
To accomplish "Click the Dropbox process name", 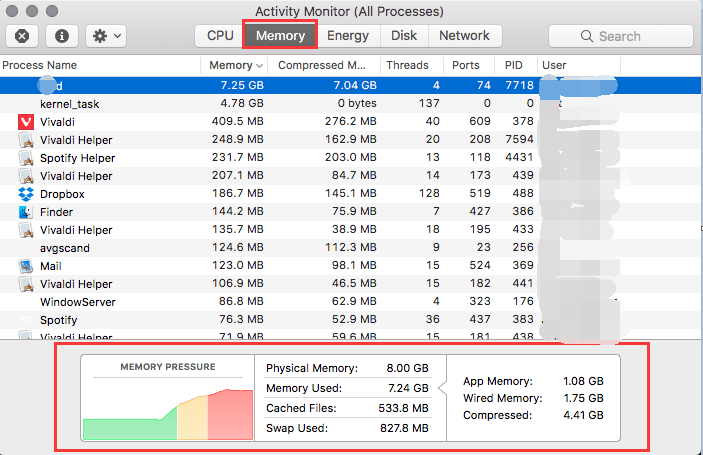I will tap(62, 194).
